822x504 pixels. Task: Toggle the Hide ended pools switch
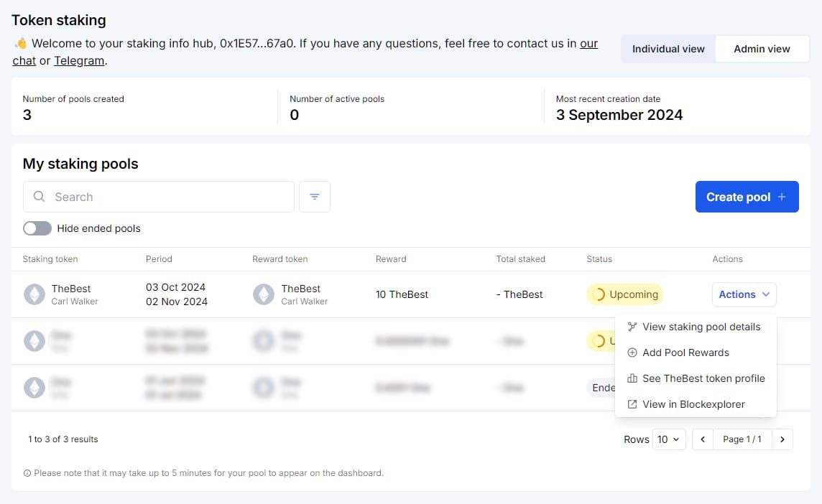pos(37,228)
